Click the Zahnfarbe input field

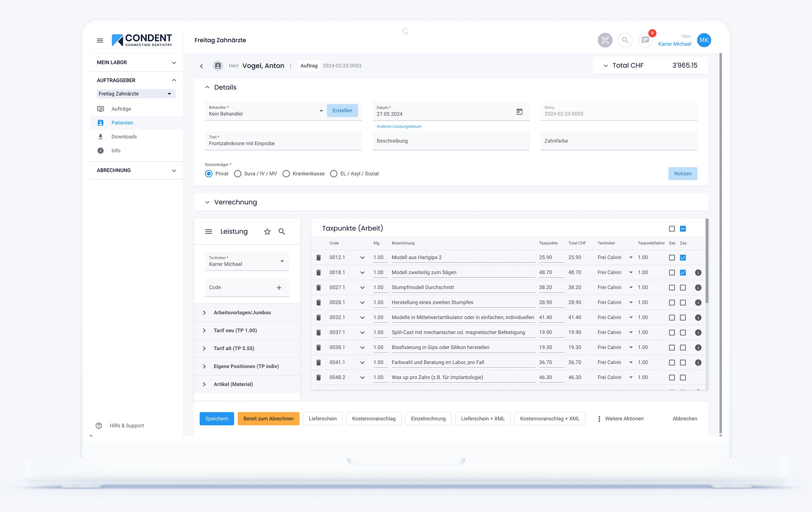tap(618, 141)
